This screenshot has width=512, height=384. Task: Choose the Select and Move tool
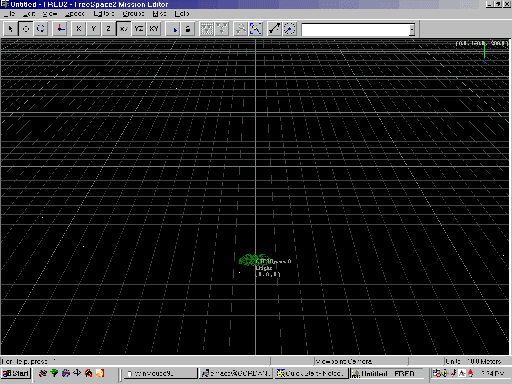[x=26, y=29]
